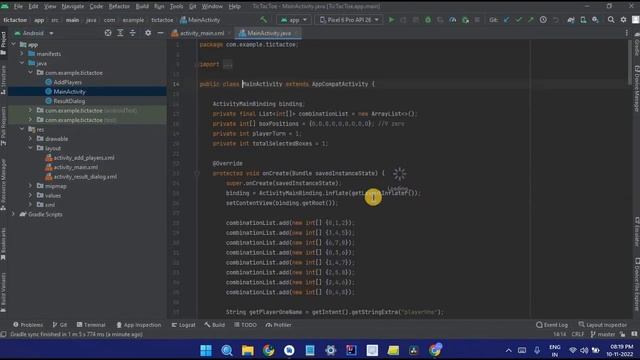640x360 pixels.
Task: Open Search Everywhere magnifier icon
Action: pos(611,20)
